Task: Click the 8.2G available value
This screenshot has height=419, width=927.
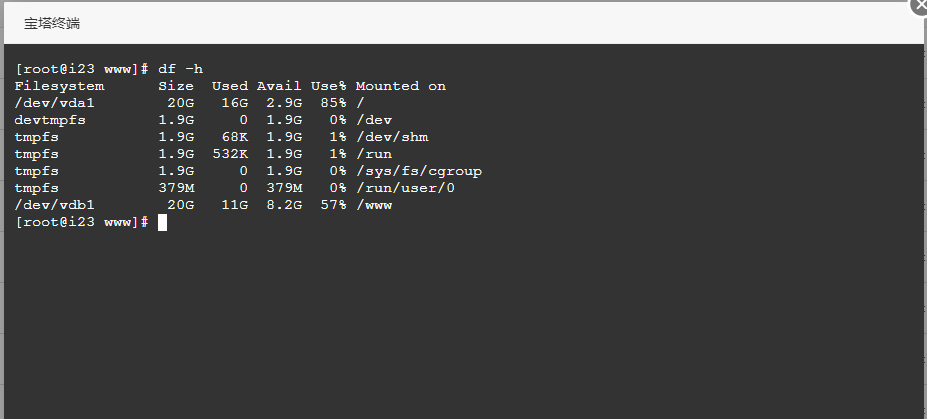Action: pyautogui.click(x=284, y=205)
